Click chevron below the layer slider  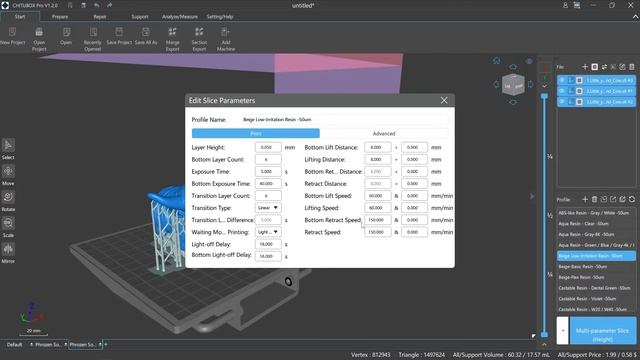[544, 344]
